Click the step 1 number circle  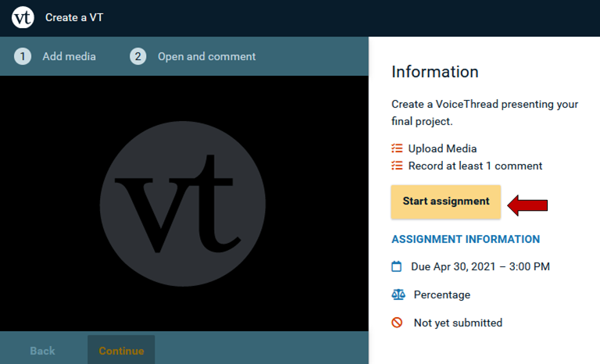point(23,57)
